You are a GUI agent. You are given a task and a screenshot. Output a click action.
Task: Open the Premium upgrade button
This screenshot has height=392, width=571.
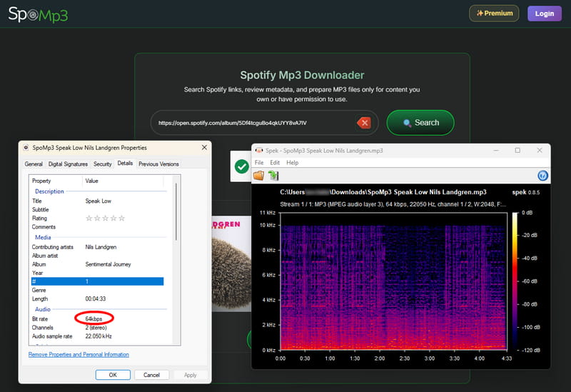[494, 14]
